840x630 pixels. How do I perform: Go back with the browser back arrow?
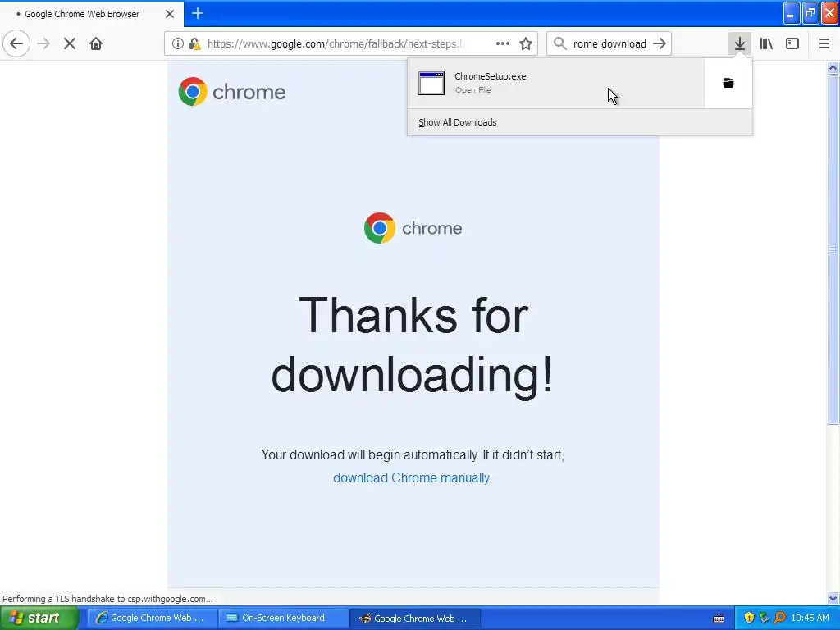pos(16,43)
